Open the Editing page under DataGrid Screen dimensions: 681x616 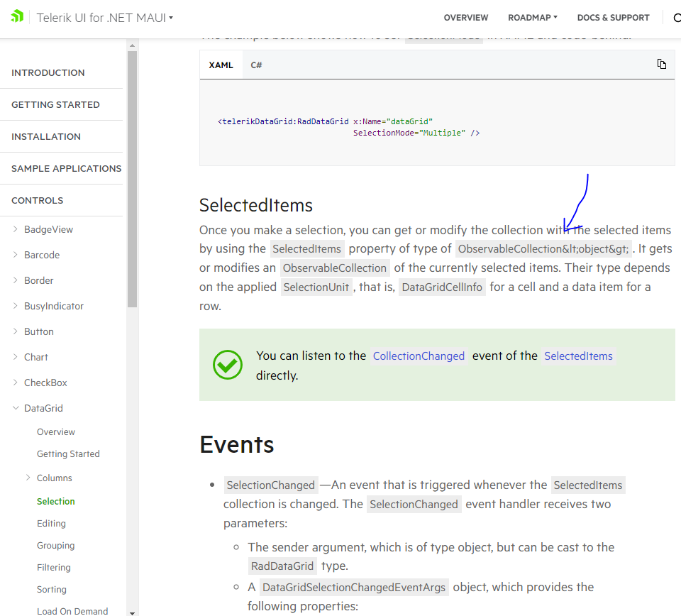click(x=51, y=523)
